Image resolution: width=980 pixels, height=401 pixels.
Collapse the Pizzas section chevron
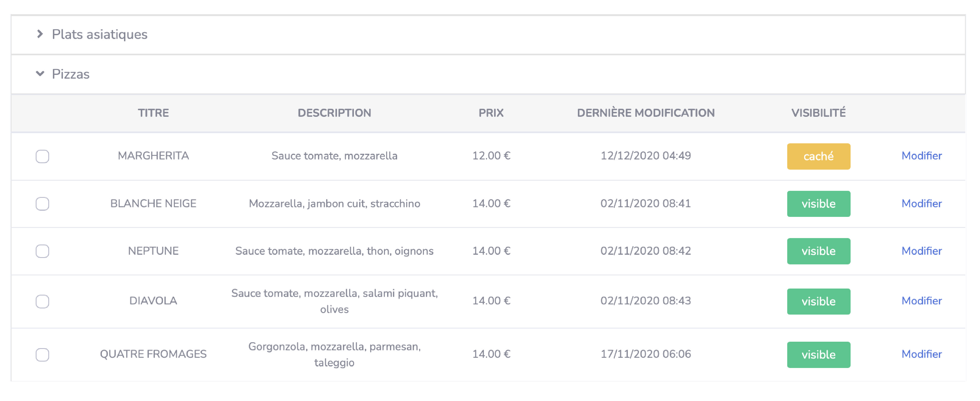point(40,74)
